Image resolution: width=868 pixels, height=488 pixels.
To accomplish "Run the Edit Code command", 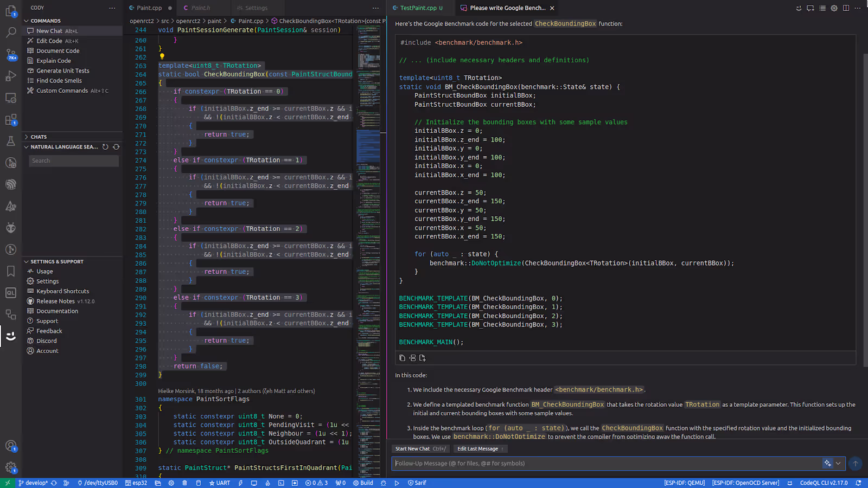I will (x=73, y=41).
